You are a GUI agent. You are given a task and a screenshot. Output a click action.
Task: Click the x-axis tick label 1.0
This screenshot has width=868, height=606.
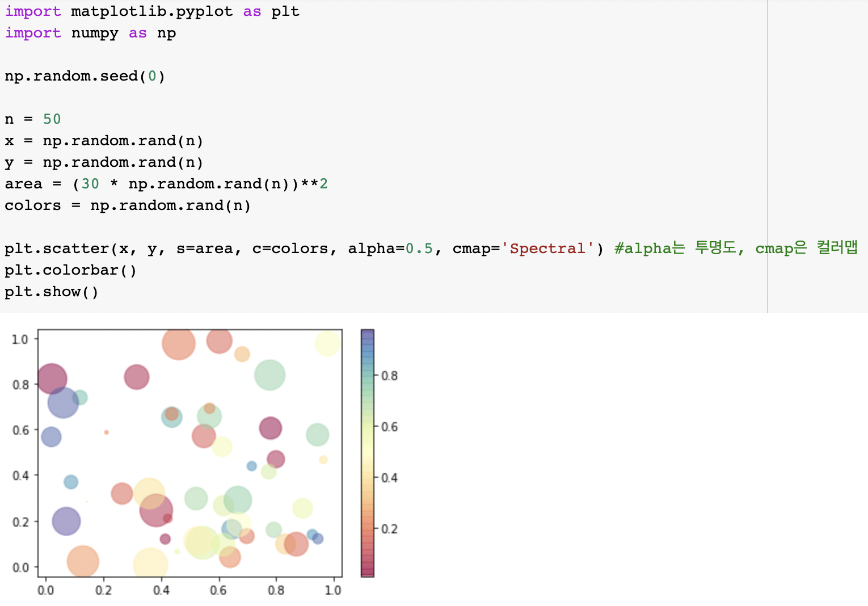pos(333,590)
